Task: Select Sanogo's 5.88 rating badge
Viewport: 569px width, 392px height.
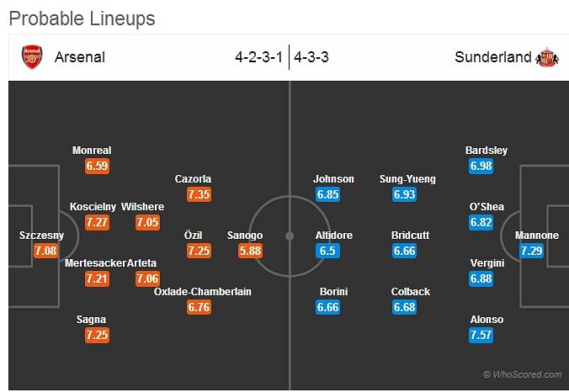Action: coord(250,251)
